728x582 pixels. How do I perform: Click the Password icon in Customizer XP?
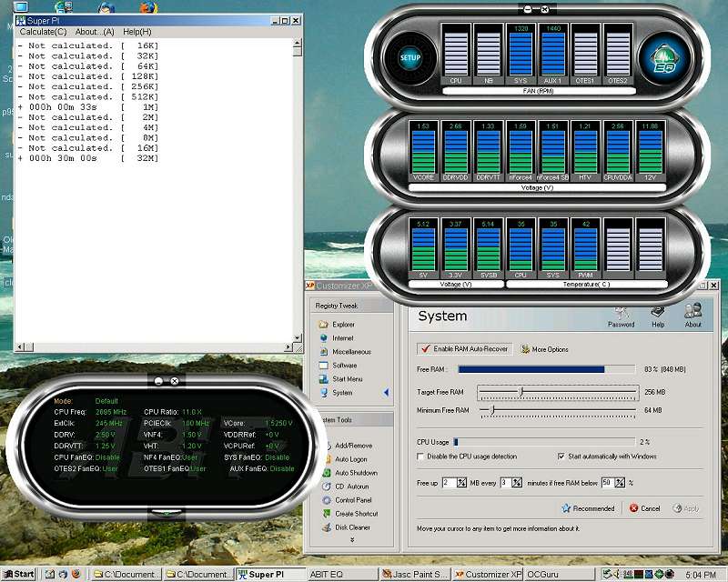coord(621,317)
